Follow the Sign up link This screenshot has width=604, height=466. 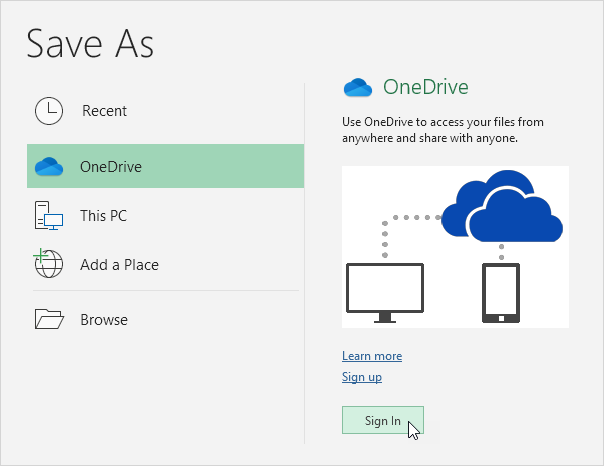pyautogui.click(x=362, y=377)
